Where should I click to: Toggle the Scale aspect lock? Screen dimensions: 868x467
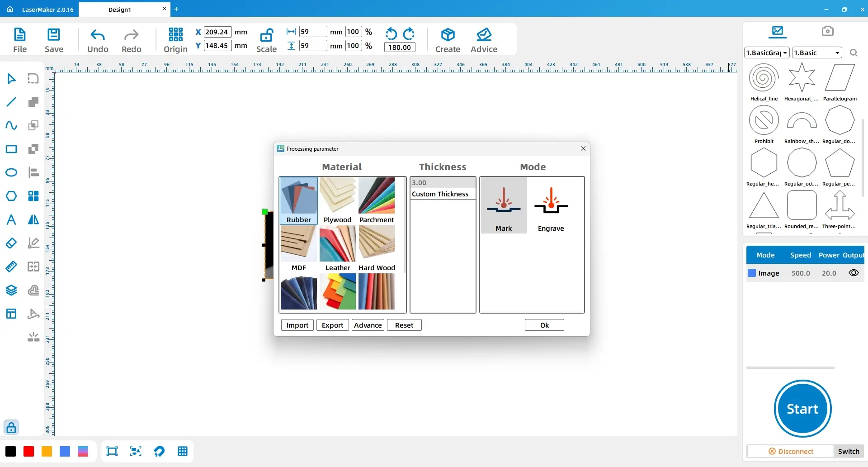266,40
